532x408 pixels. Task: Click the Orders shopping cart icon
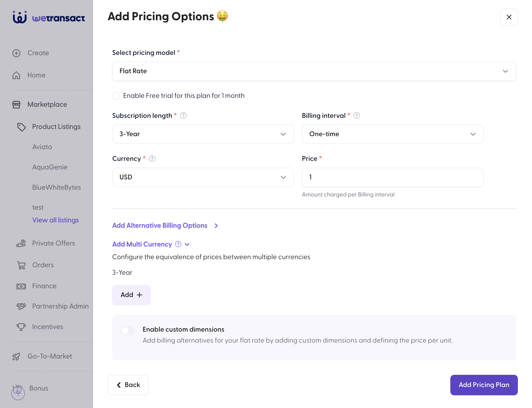click(21, 265)
